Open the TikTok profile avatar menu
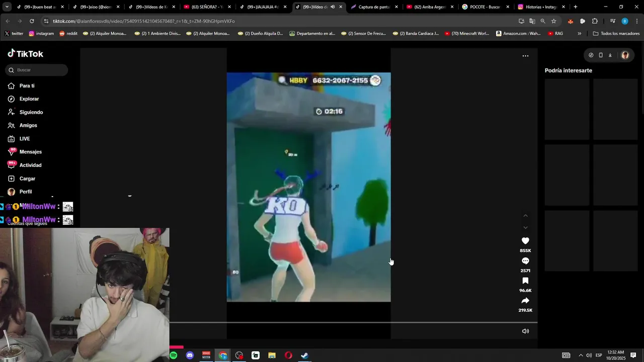 click(x=625, y=55)
